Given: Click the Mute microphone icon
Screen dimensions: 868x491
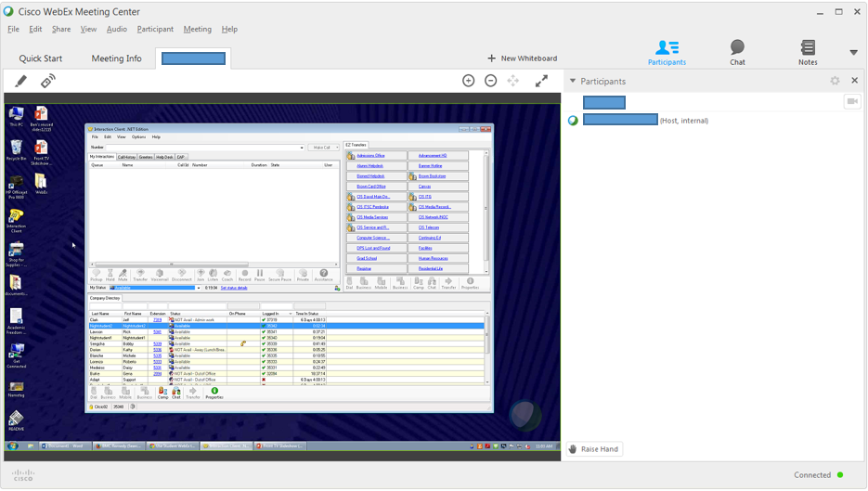Looking at the screenshot, I should click(123, 275).
